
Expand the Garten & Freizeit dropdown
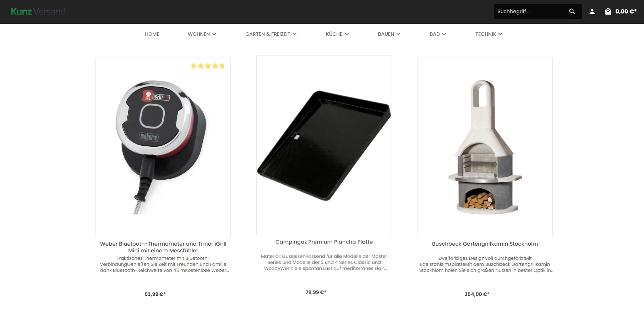point(271,34)
